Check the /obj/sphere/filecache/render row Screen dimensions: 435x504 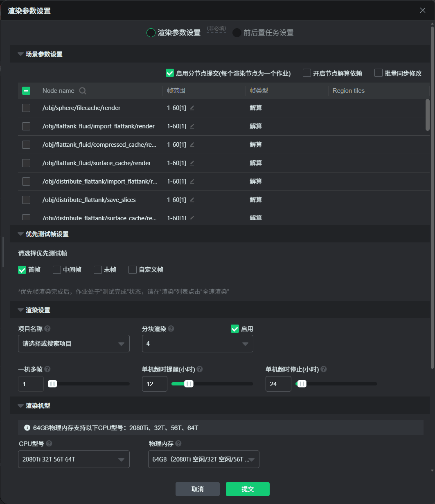coord(26,108)
